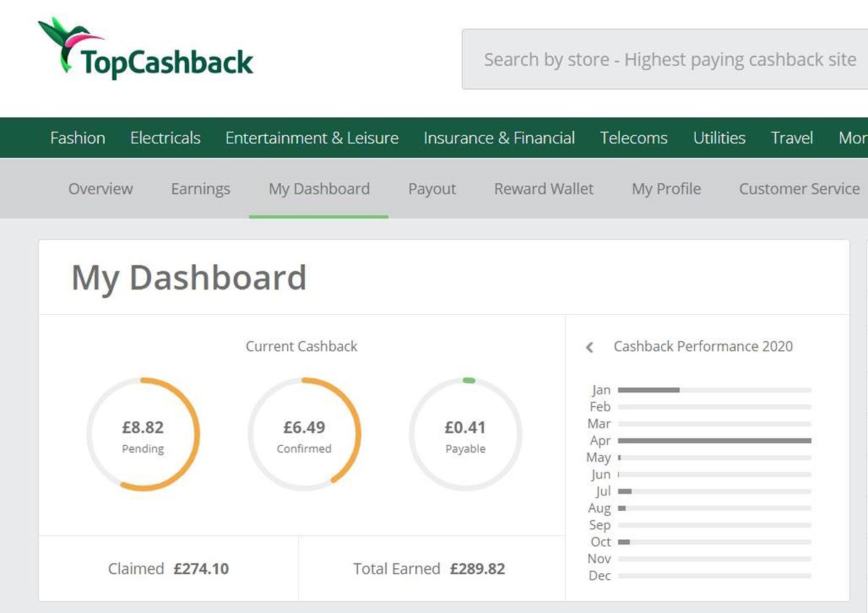The image size is (868, 613).
Task: Switch to the Earnings tab
Action: [x=200, y=189]
